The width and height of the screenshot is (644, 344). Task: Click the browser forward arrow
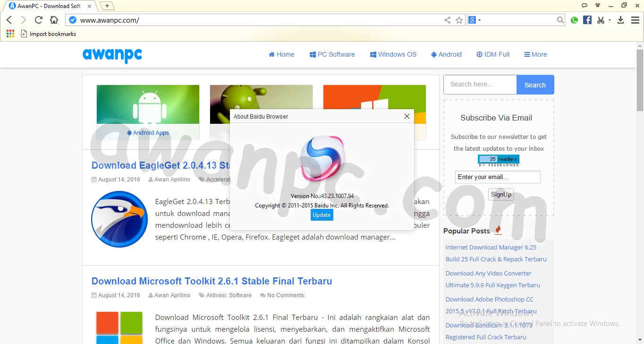(24, 20)
